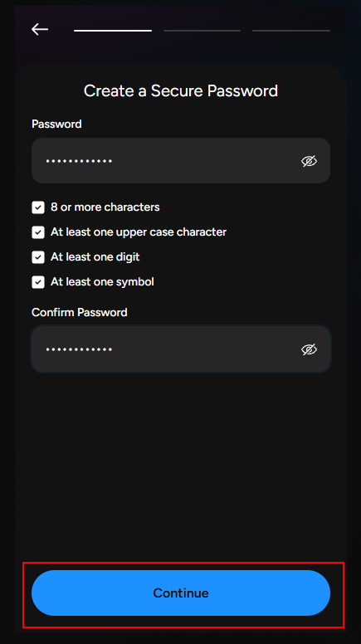Click the At least one digit text
This screenshot has width=361, height=644.
(x=95, y=257)
